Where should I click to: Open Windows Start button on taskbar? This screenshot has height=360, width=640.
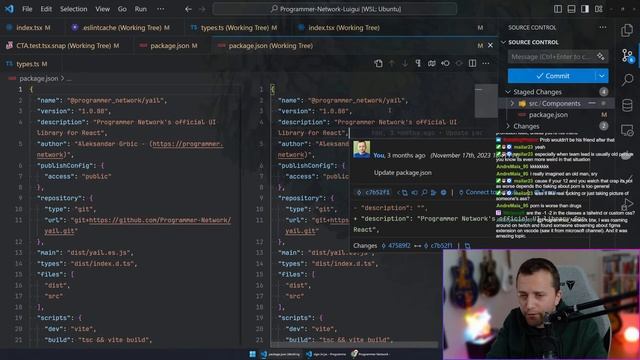(x=253, y=354)
